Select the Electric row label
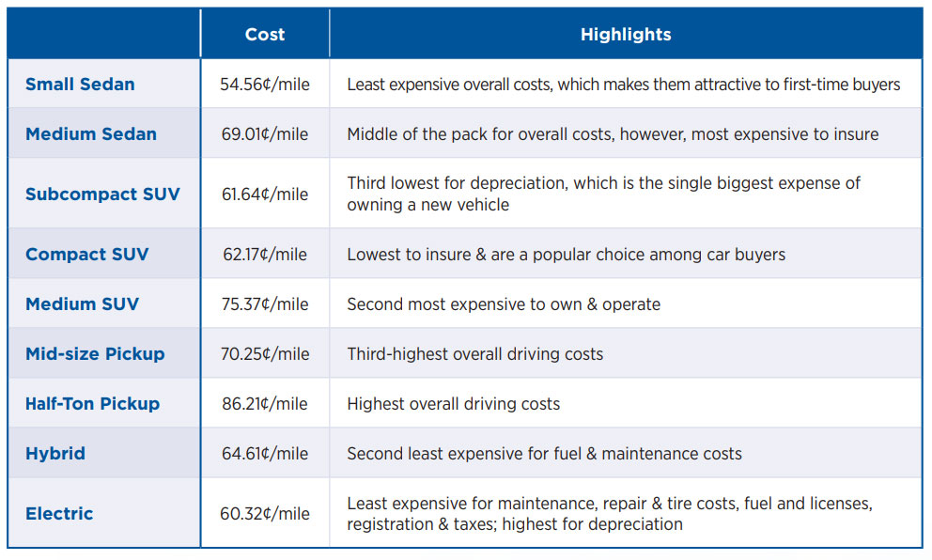932x560 pixels. click(x=59, y=514)
